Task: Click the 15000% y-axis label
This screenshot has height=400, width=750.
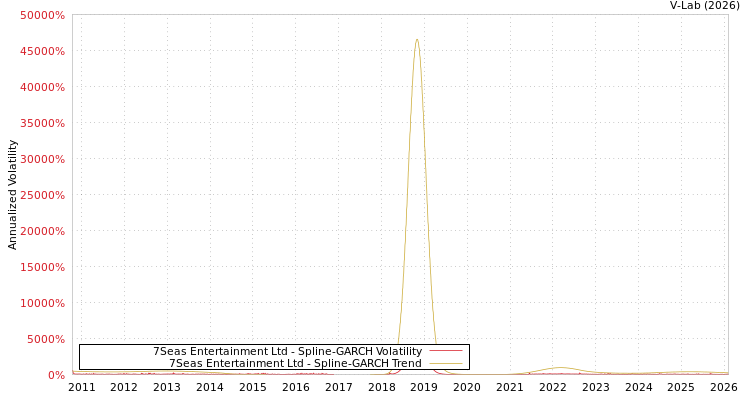Action: coord(42,267)
